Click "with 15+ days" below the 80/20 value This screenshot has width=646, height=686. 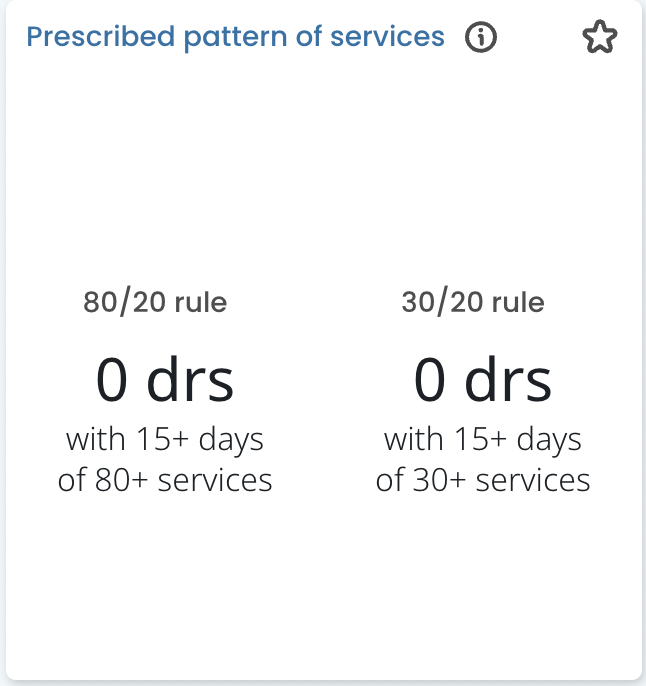(x=165, y=439)
